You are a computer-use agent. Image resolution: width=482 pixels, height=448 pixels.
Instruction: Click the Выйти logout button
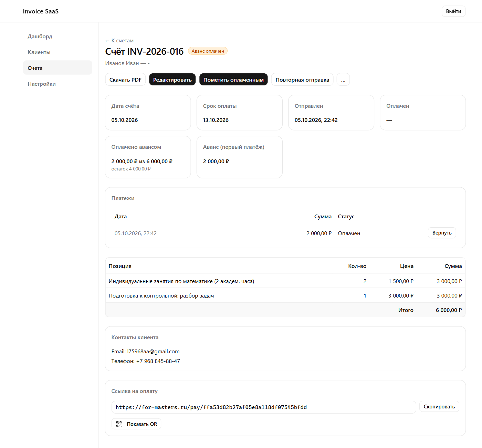(x=453, y=11)
